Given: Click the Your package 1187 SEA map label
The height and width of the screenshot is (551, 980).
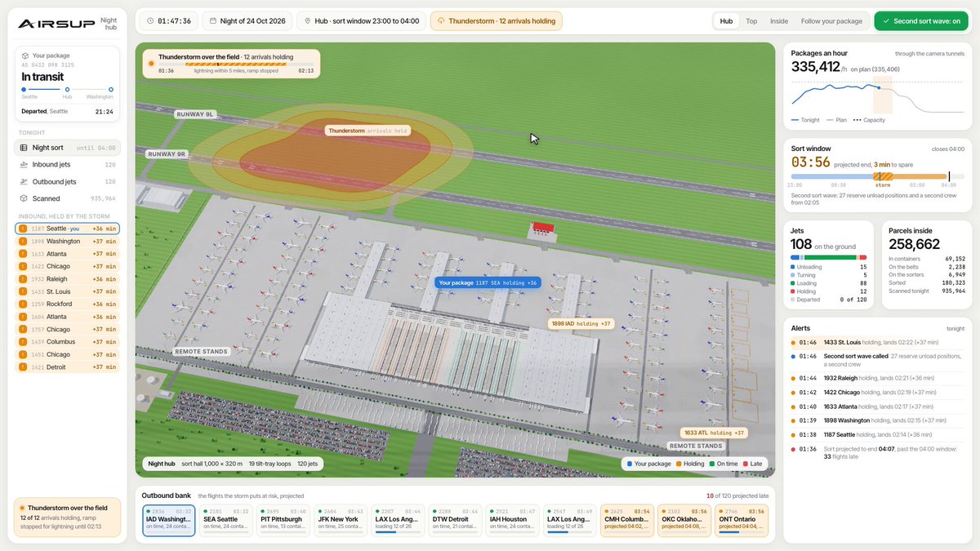Looking at the screenshot, I should tap(488, 283).
